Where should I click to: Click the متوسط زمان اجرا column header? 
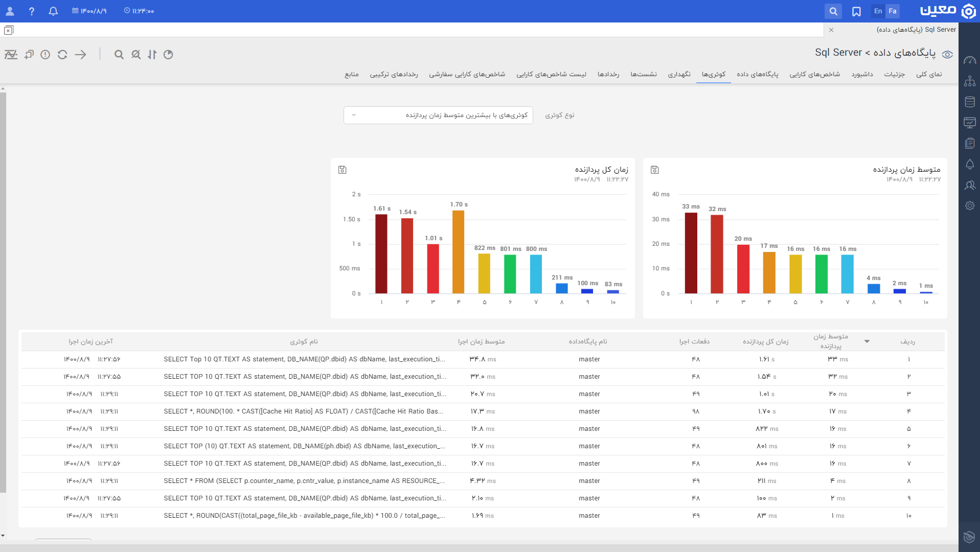click(482, 341)
